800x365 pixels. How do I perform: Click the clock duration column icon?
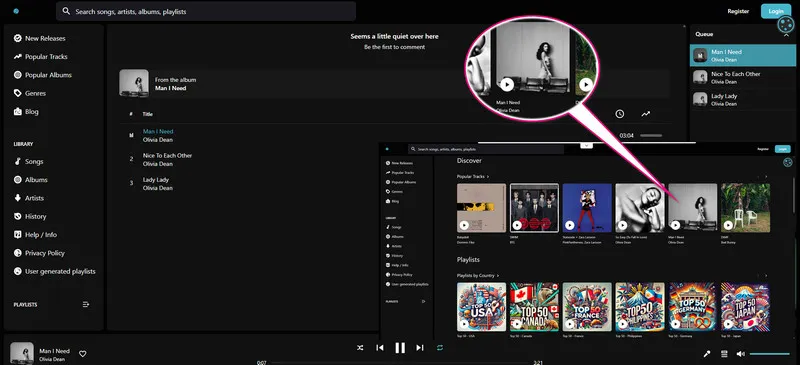point(619,114)
